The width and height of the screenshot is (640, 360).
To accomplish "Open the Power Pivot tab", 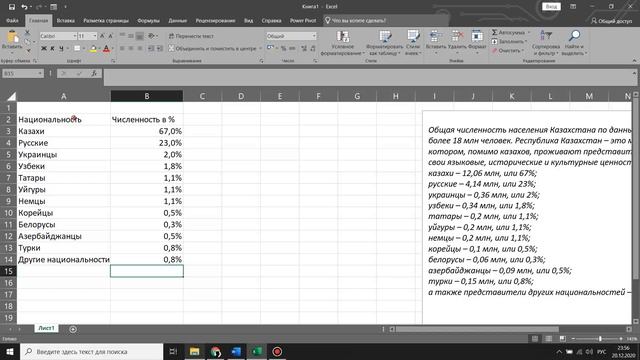I will click(303, 20).
